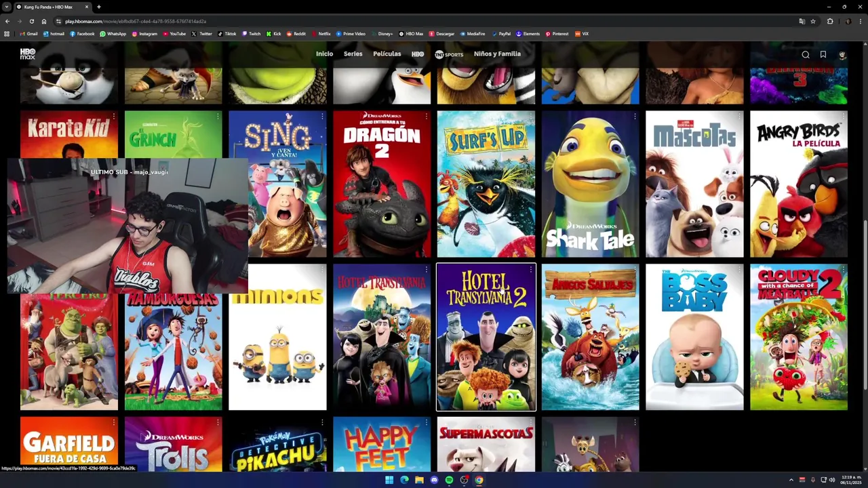This screenshot has width=868, height=488.
Task: Click the HBO Max logo
Action: coord(28,54)
